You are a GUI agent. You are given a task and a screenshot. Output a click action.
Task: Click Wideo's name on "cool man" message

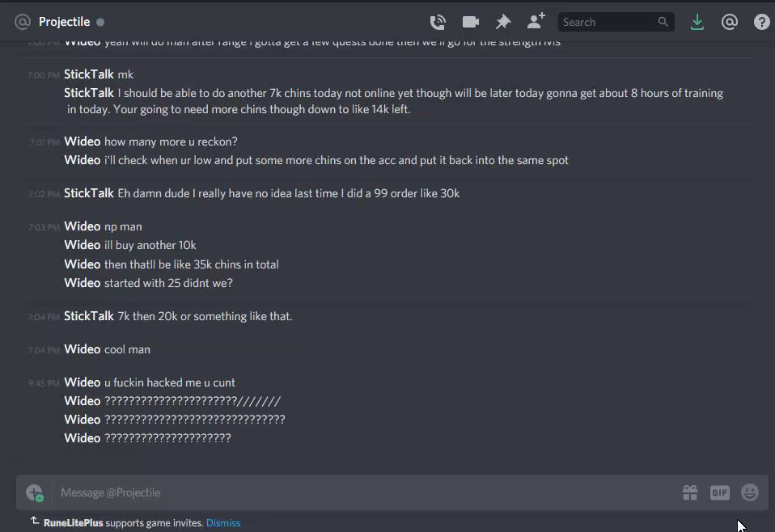83,349
